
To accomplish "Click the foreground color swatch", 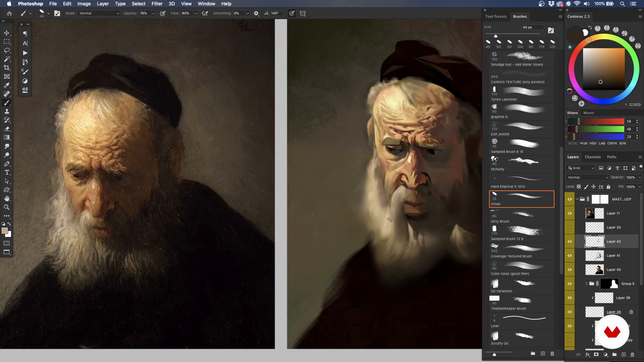I will pyautogui.click(x=5, y=231).
